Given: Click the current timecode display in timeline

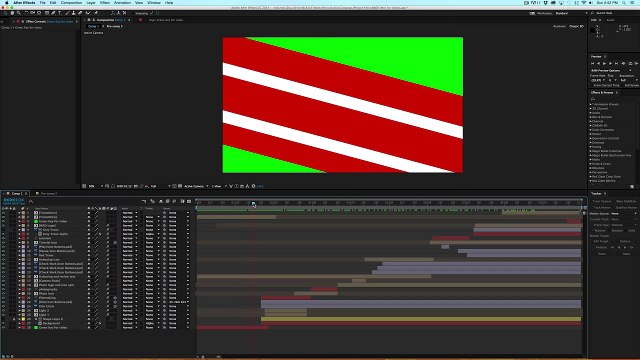Looking at the screenshot, I should pos(13,200).
